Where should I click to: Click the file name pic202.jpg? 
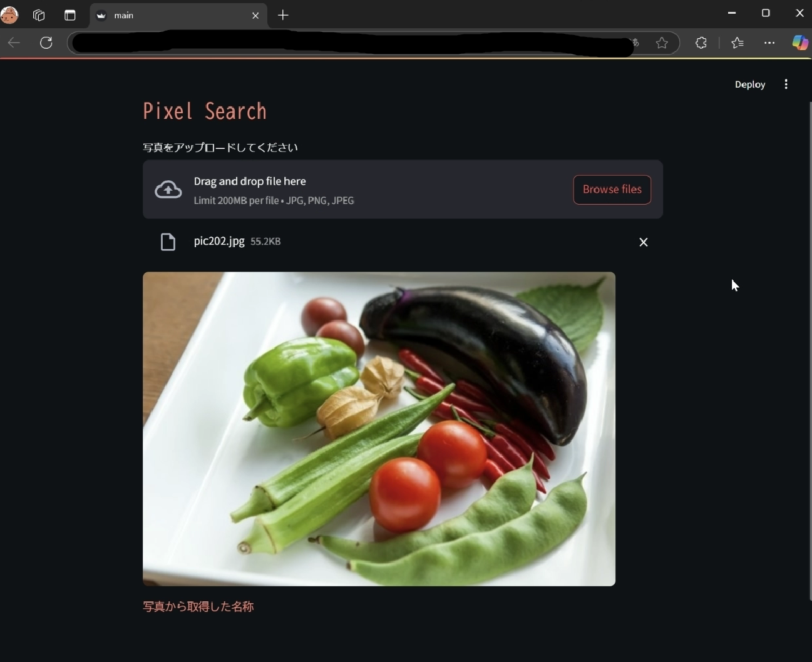tap(219, 241)
